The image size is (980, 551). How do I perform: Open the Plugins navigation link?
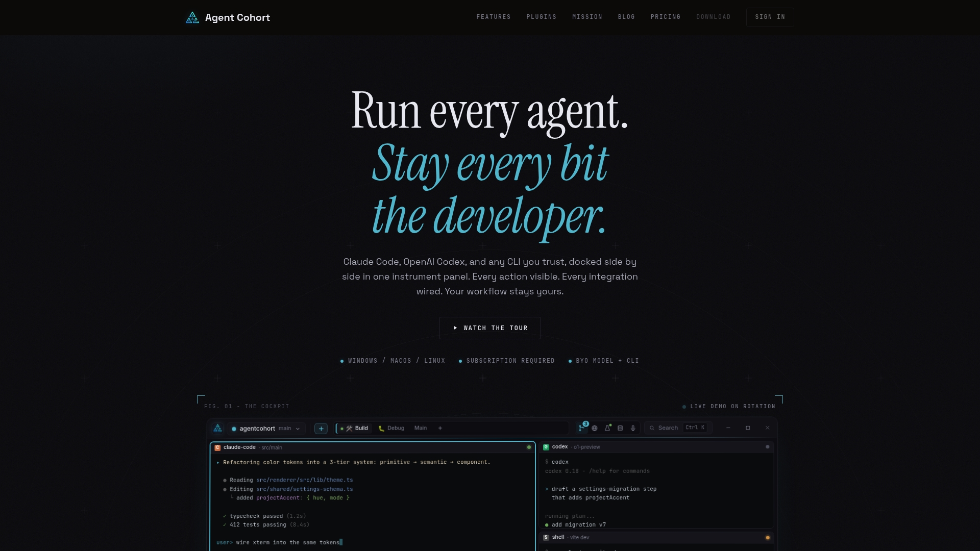[x=542, y=17]
